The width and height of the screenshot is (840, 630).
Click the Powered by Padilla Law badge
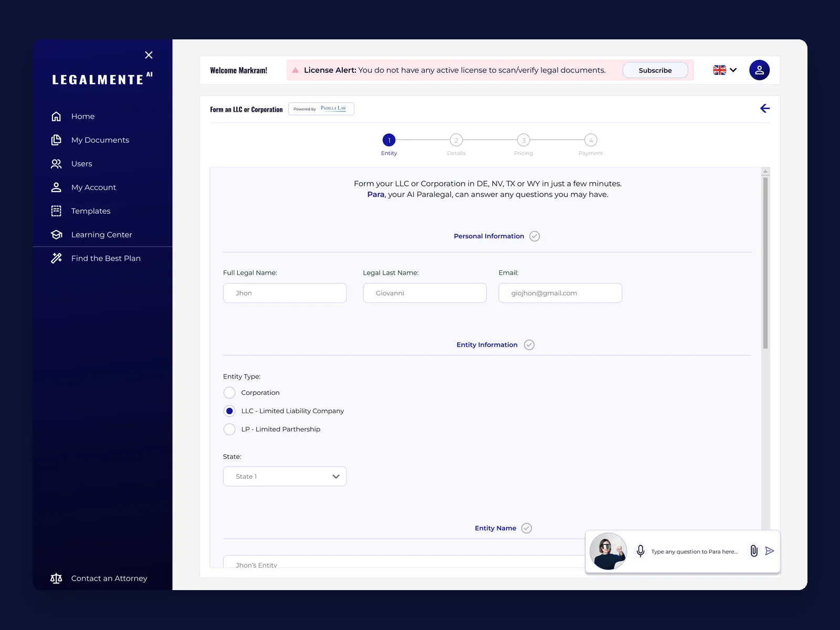pyautogui.click(x=321, y=109)
